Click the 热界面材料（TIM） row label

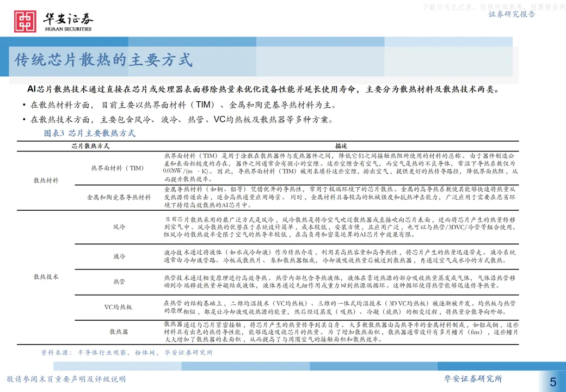point(118,168)
